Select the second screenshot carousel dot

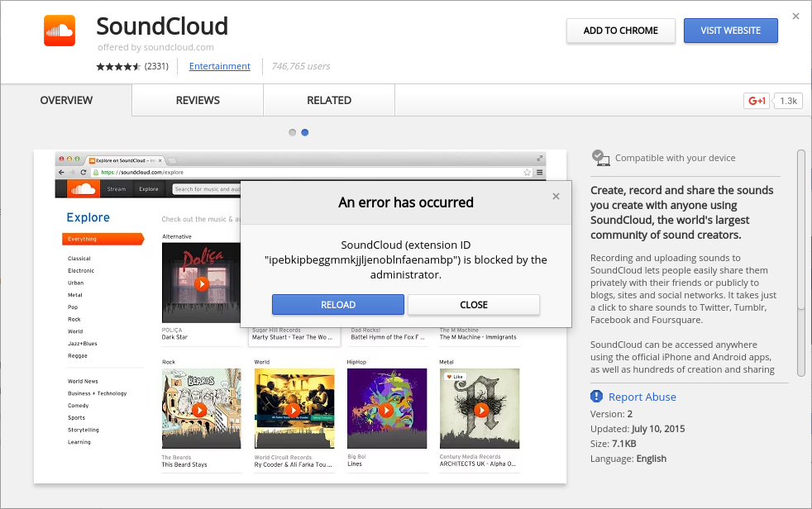coord(305,132)
